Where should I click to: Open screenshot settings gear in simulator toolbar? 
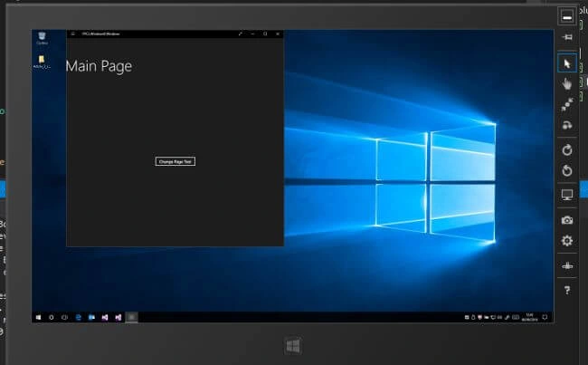[567, 241]
